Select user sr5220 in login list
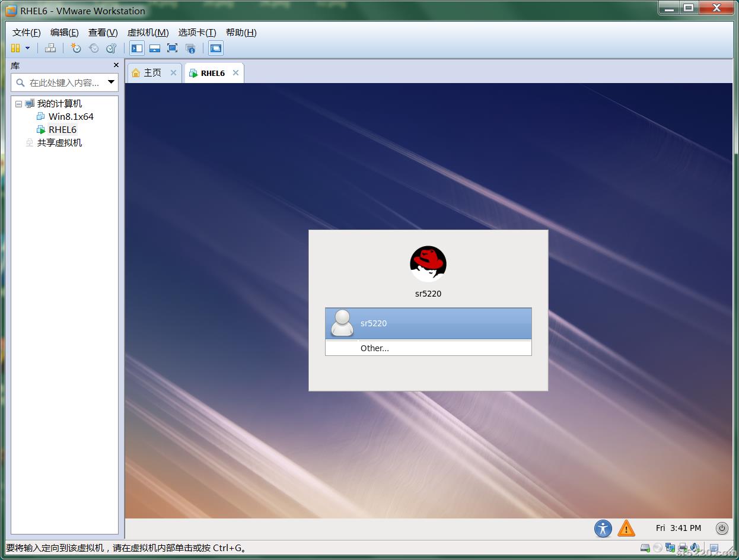Image resolution: width=739 pixels, height=560 pixels. pyautogui.click(x=428, y=323)
